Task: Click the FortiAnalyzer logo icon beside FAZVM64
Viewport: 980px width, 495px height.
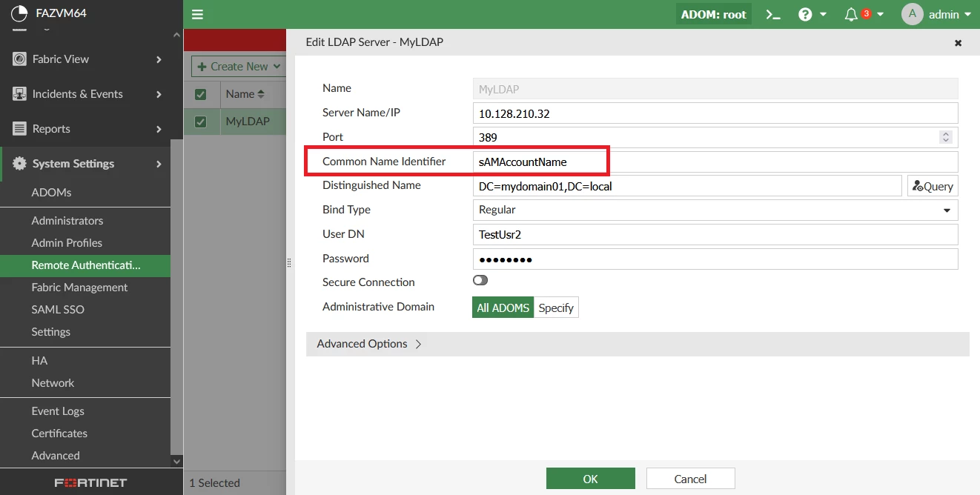Action: [x=19, y=13]
